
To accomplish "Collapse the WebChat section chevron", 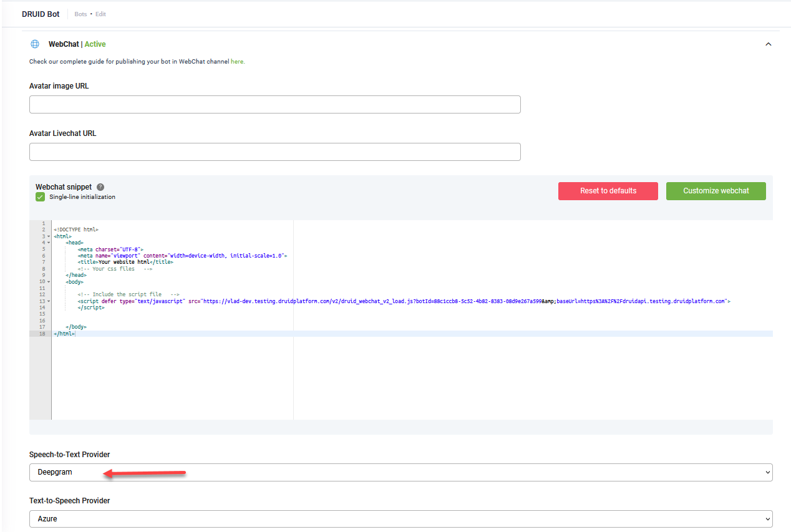I will pos(769,44).
